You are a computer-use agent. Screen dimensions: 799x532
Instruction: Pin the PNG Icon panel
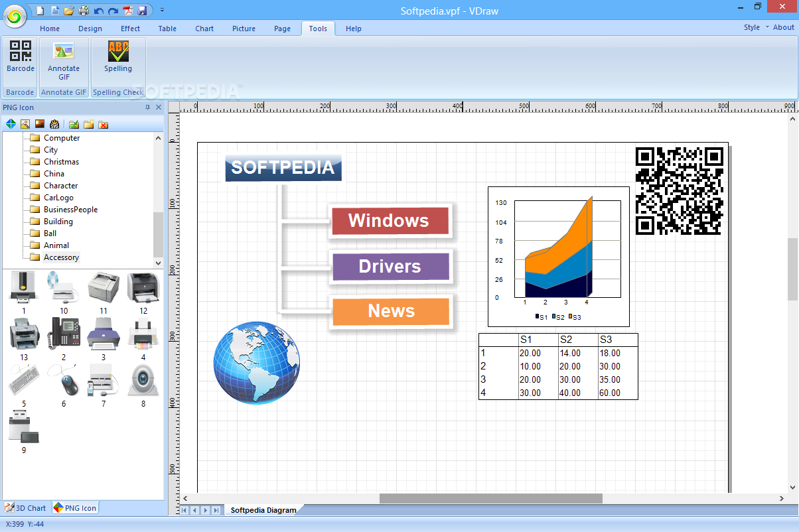[147, 107]
